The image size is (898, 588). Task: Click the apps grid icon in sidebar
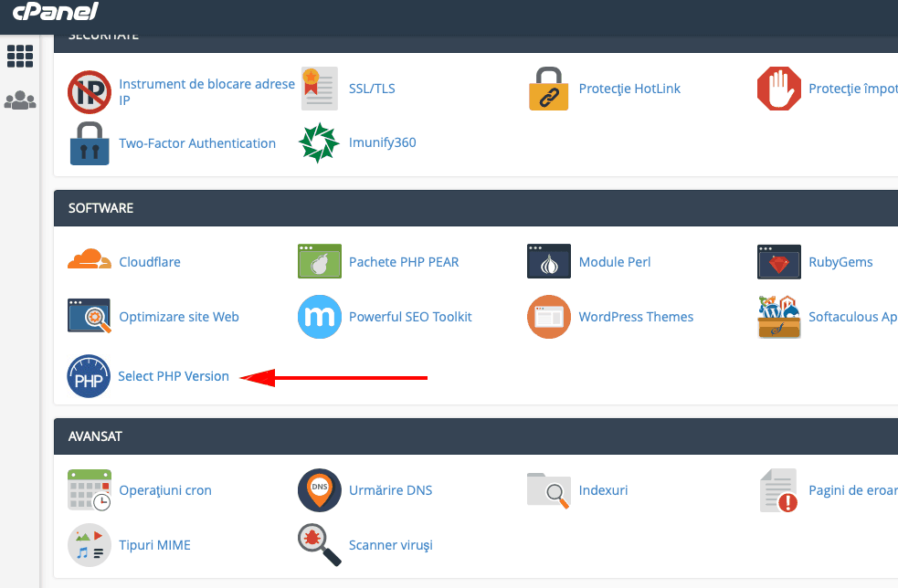20,57
